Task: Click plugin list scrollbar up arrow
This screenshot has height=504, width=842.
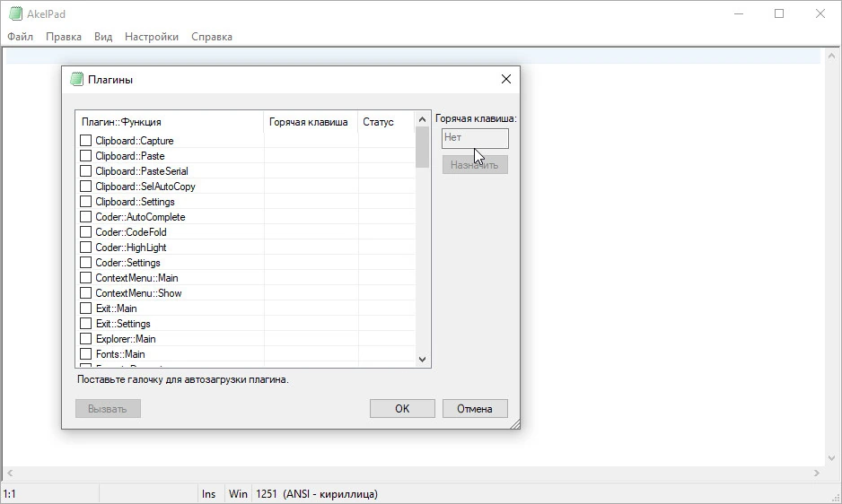Action: (422, 119)
